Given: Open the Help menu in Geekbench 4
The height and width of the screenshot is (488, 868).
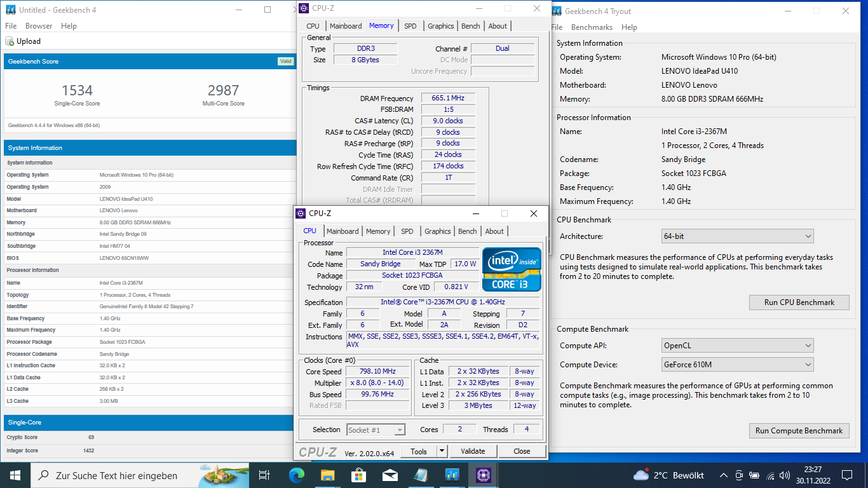Looking at the screenshot, I should pyautogui.click(x=69, y=26).
